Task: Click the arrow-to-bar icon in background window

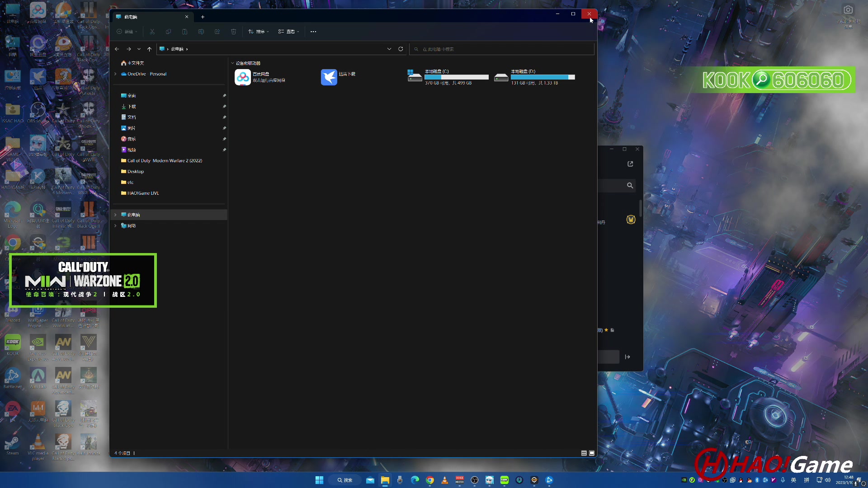Action: [627, 357]
